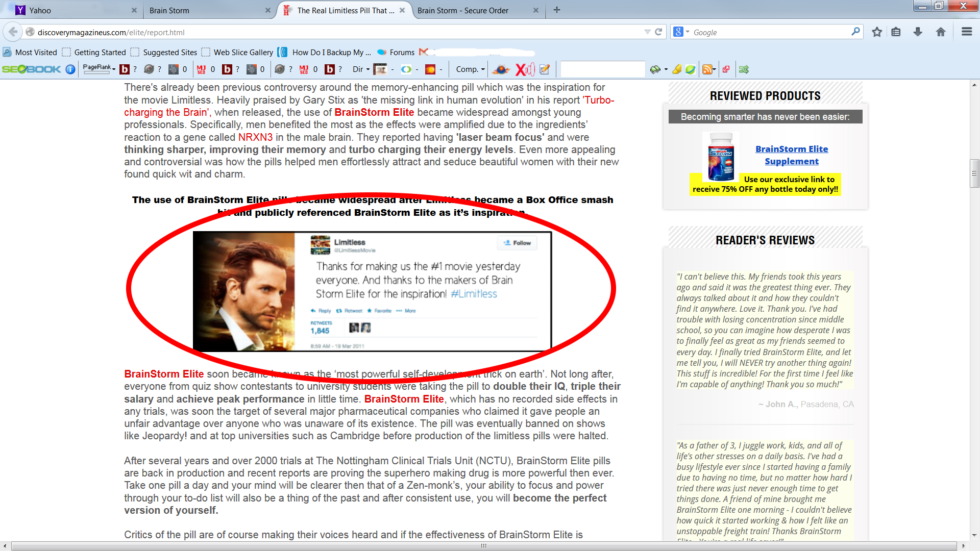
Task: Open the bookmarks list icon
Action: 896,32
